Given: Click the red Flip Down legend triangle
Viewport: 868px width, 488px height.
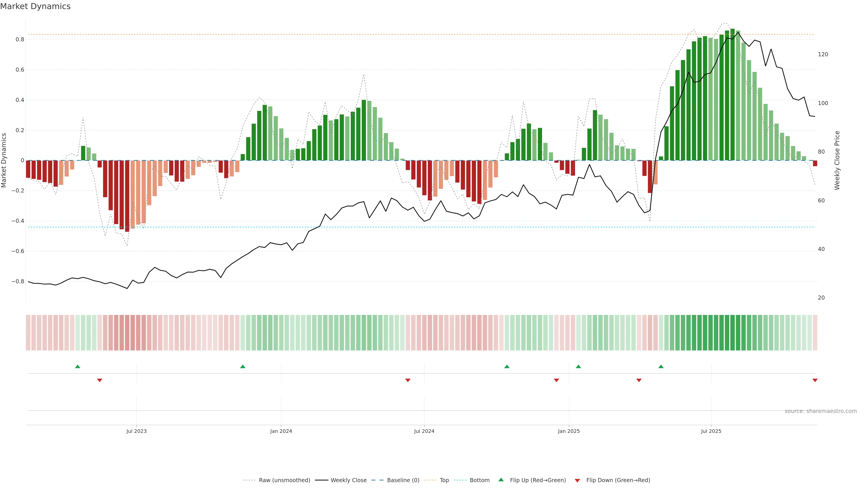Looking at the screenshot, I should pos(577,480).
